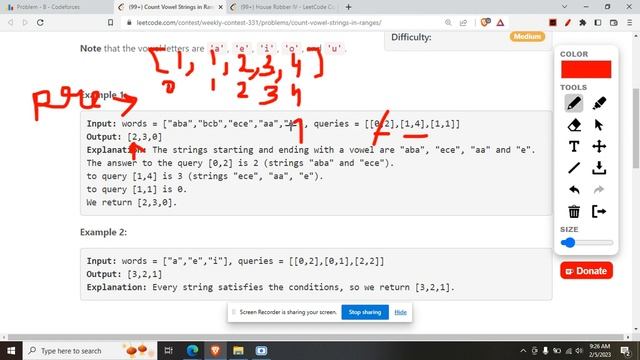This screenshot has width=640, height=360.
Task: Reload the current page
Action: 40,22
